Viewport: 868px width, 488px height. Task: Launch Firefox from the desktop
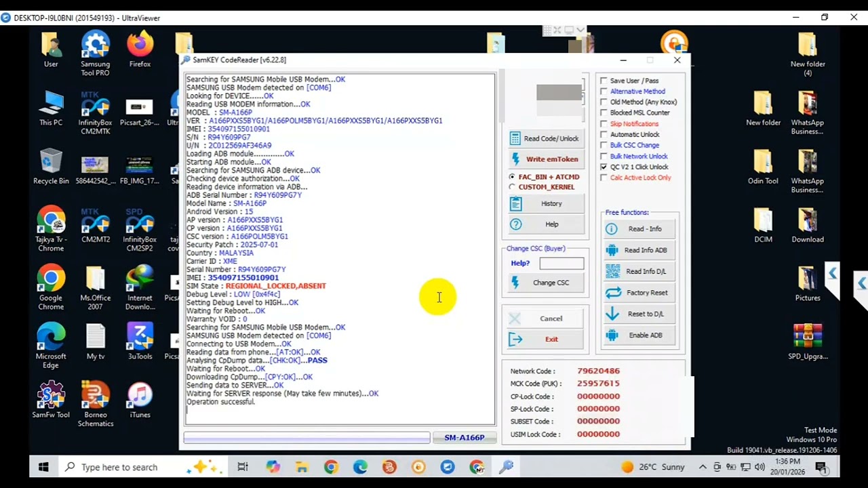140,50
